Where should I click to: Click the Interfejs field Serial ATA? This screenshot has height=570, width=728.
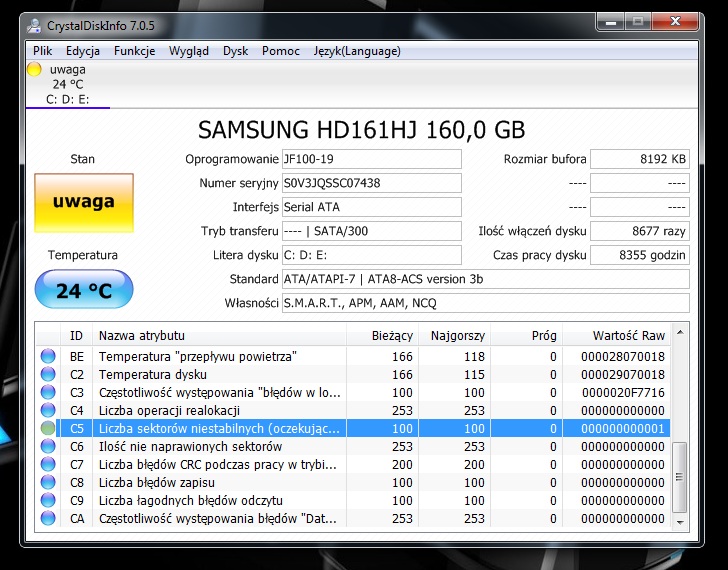coord(371,207)
